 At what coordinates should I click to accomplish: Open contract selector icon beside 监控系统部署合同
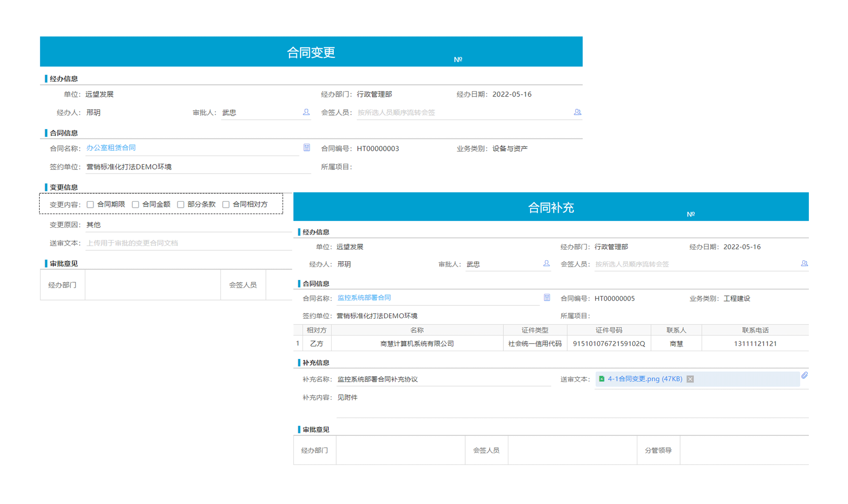pyautogui.click(x=547, y=297)
